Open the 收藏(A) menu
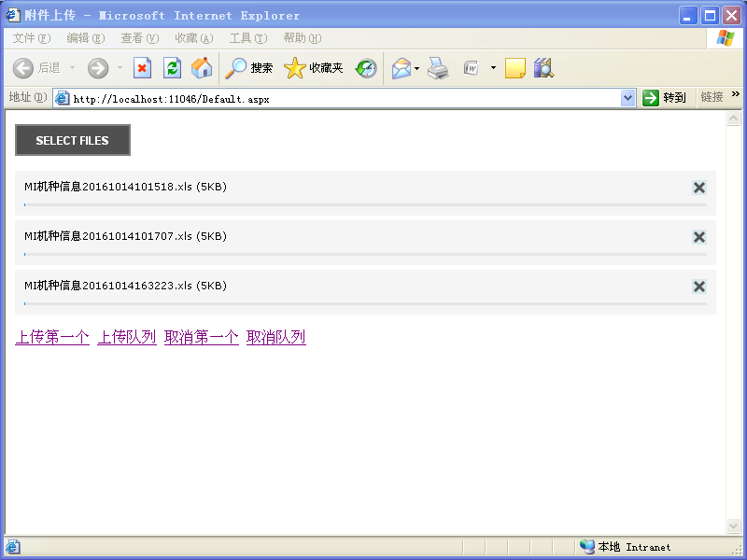 [194, 38]
